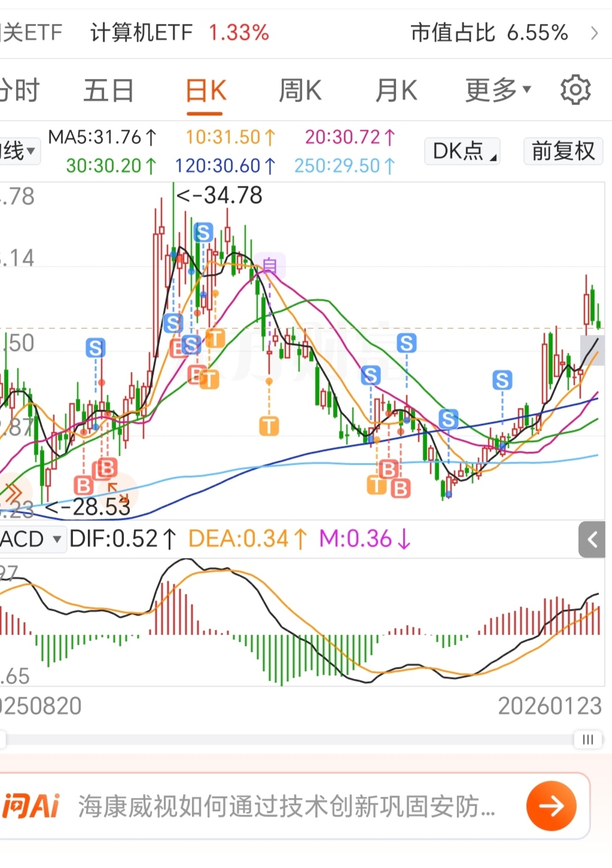
Task: Tap the 120:30.60 moving average value
Action: [x=225, y=166]
